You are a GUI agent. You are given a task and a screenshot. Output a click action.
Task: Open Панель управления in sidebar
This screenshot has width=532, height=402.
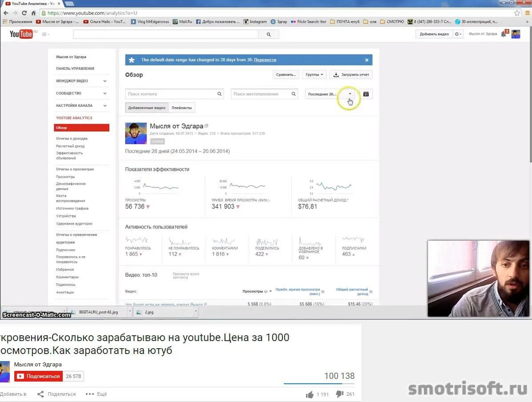coord(75,68)
